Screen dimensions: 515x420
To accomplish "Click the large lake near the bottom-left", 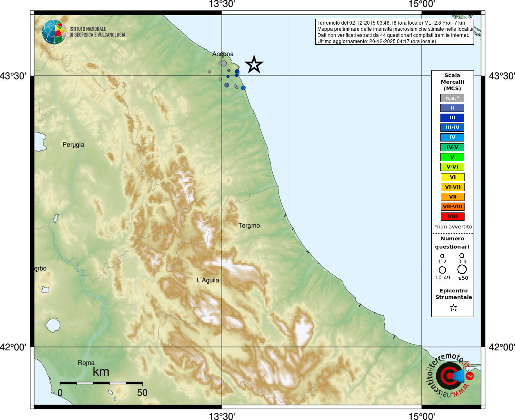I will [x=52, y=325].
